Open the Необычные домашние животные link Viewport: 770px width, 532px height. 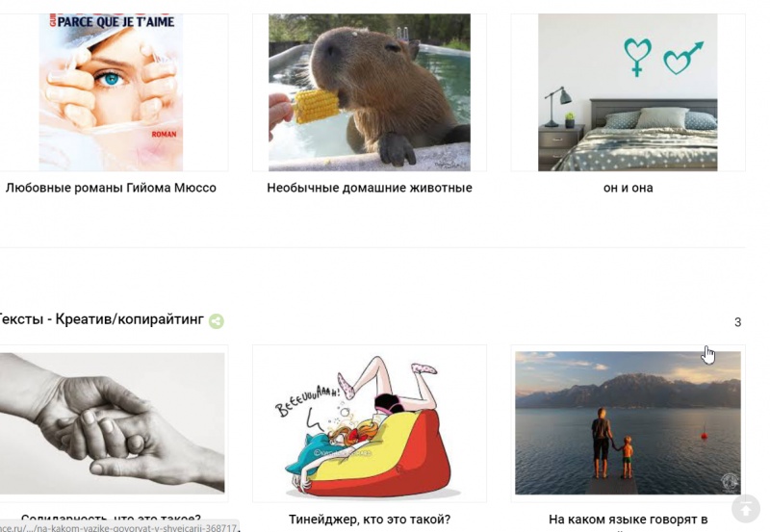click(x=370, y=188)
